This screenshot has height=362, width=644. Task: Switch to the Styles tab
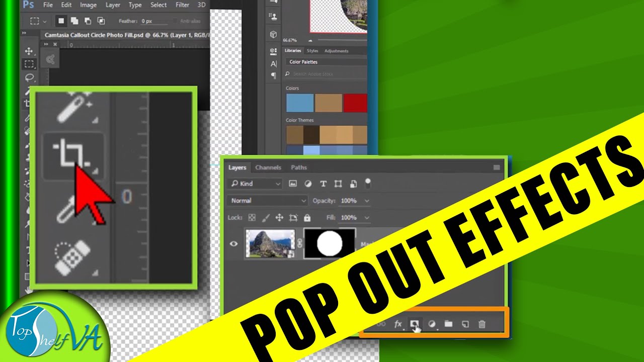[x=312, y=51]
